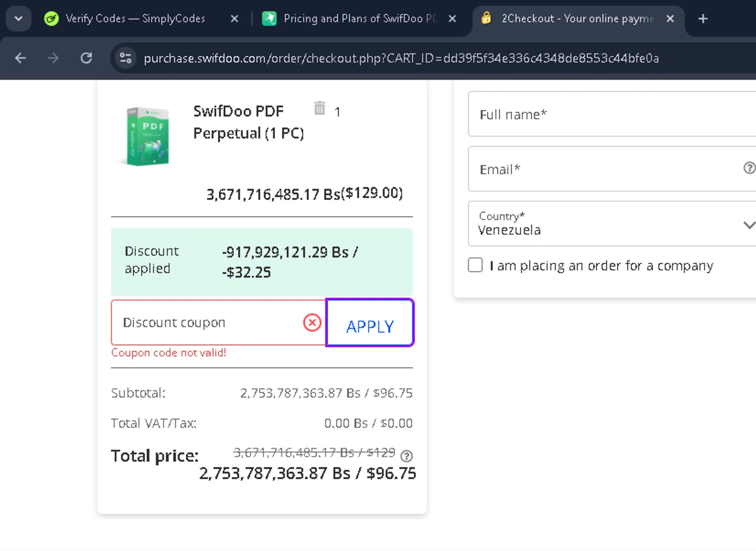Image resolution: width=756 pixels, height=551 pixels.
Task: Select the 2Checkout online payment tab
Action: (577, 19)
